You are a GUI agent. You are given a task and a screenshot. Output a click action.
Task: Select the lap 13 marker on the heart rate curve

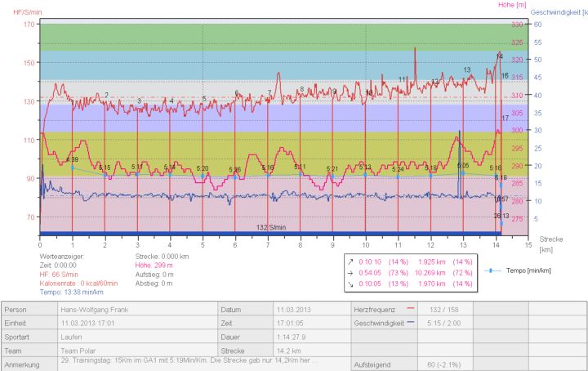(466, 70)
